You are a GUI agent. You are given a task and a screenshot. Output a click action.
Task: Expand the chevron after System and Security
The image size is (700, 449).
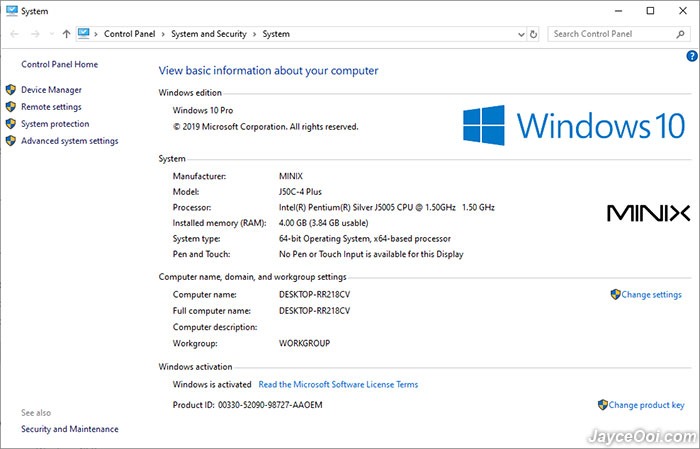pos(254,34)
